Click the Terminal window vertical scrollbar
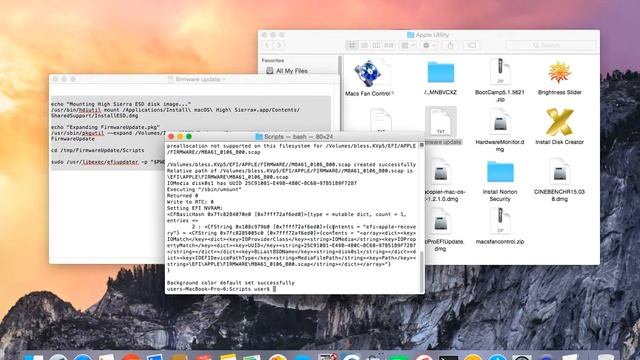 pyautogui.click(x=422, y=271)
